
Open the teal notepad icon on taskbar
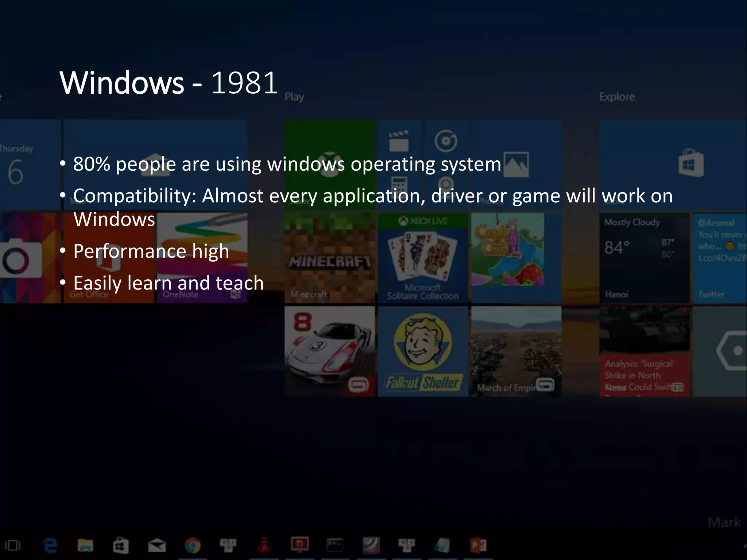[443, 546]
